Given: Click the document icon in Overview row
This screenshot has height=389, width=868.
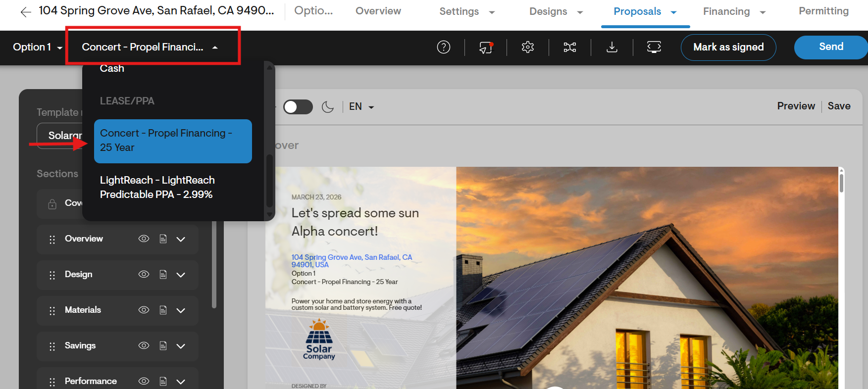Looking at the screenshot, I should tap(163, 239).
